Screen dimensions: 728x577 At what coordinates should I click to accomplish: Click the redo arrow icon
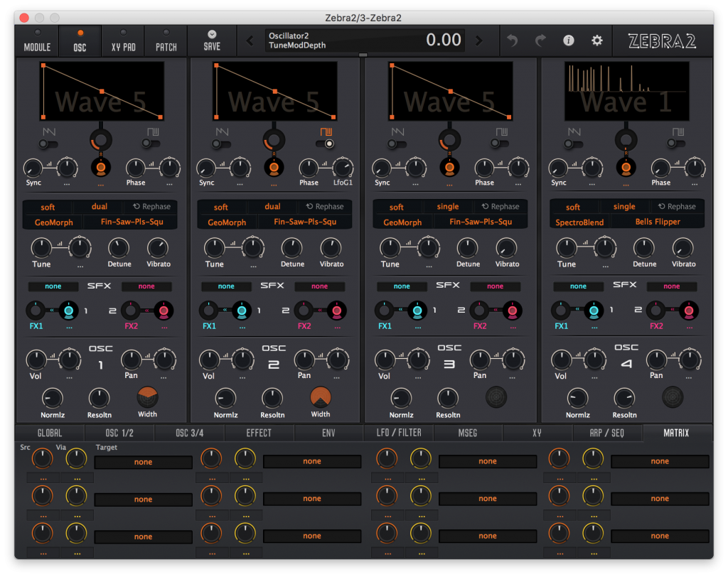coord(540,41)
